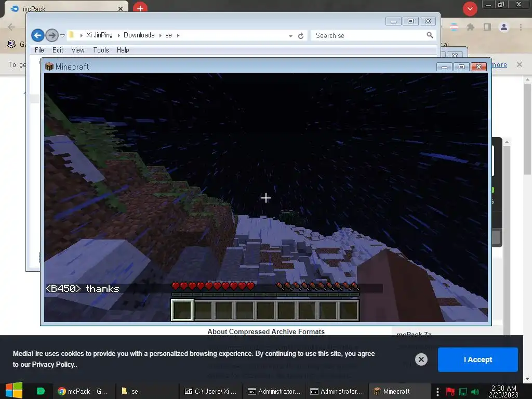532x399 pixels.
Task: Click the folder icon in Explorer address bar
Action: (71, 35)
